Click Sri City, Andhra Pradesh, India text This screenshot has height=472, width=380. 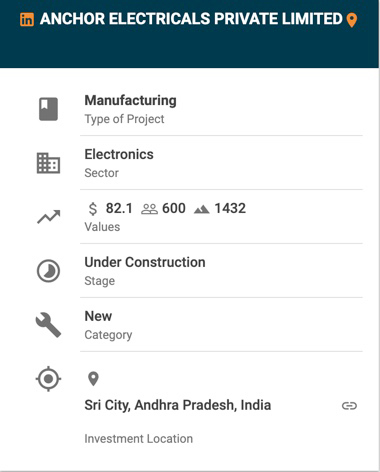coord(178,405)
